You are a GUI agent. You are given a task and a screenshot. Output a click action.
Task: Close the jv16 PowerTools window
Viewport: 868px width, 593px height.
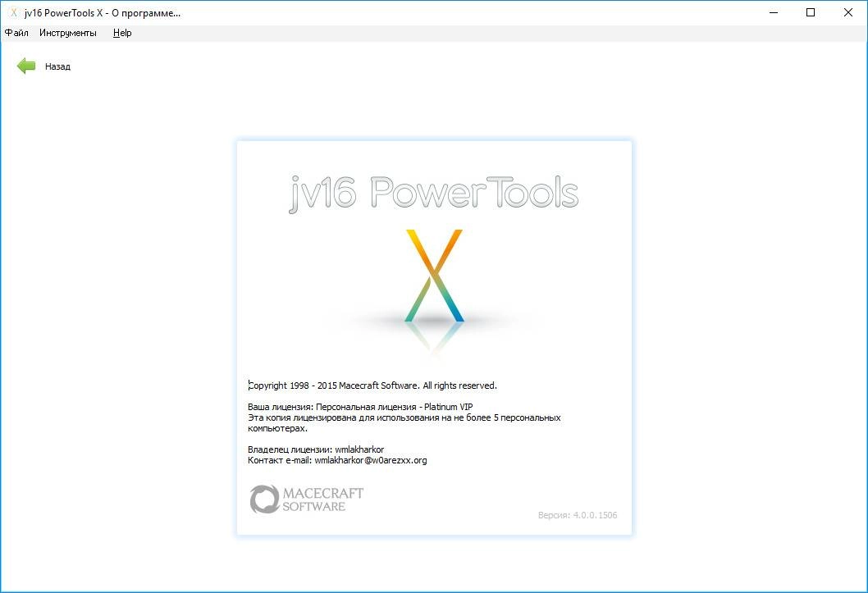pyautogui.click(x=847, y=12)
